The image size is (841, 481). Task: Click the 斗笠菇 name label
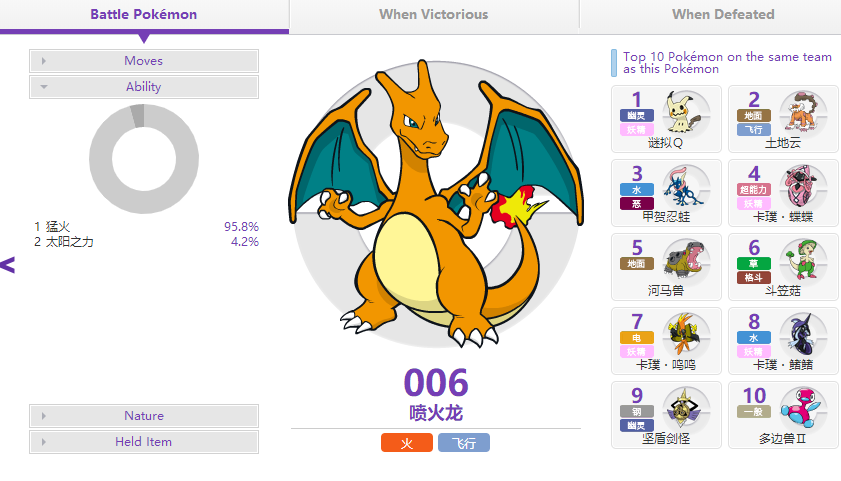783,291
